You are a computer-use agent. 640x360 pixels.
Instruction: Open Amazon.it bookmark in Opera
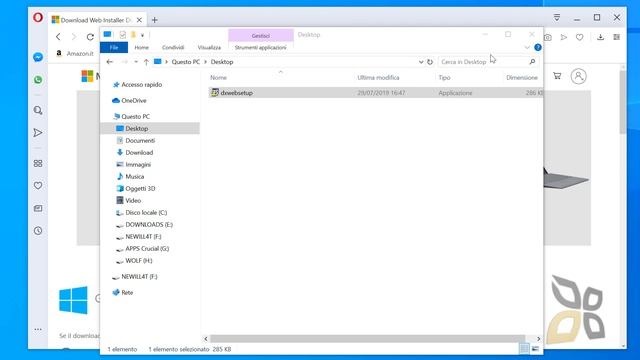[x=75, y=53]
